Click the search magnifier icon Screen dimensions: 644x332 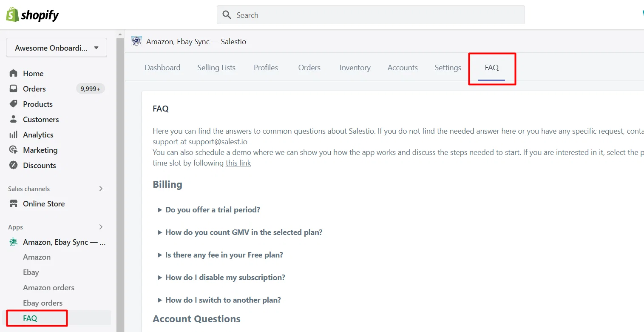point(227,15)
